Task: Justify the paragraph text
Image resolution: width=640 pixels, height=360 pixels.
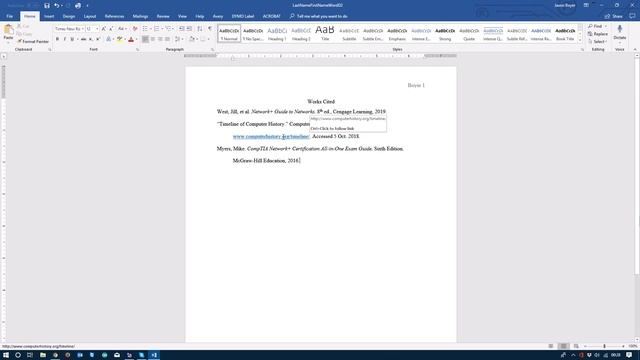Action: point(167,39)
